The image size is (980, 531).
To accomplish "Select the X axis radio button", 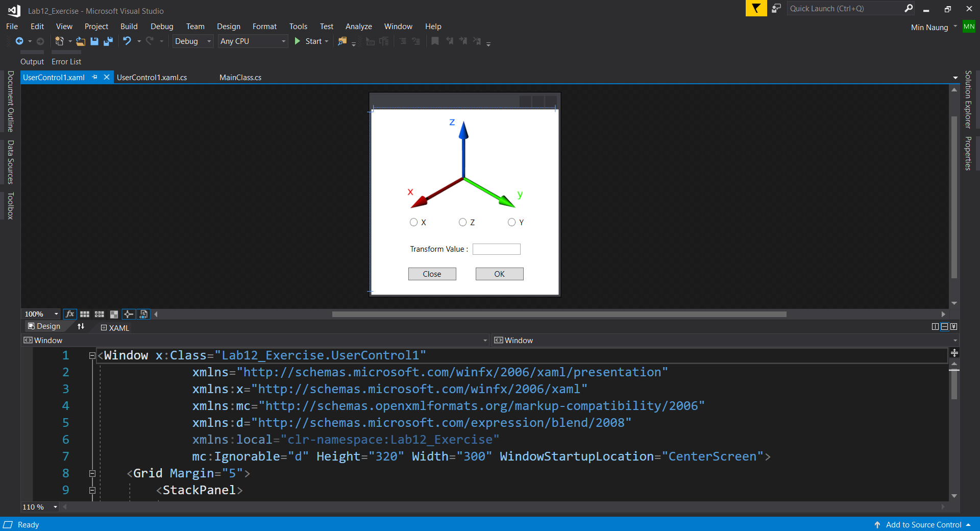I will [413, 222].
